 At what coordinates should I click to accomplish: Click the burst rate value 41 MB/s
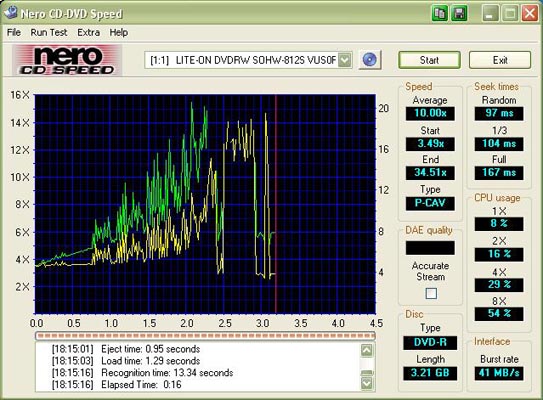pyautogui.click(x=499, y=373)
